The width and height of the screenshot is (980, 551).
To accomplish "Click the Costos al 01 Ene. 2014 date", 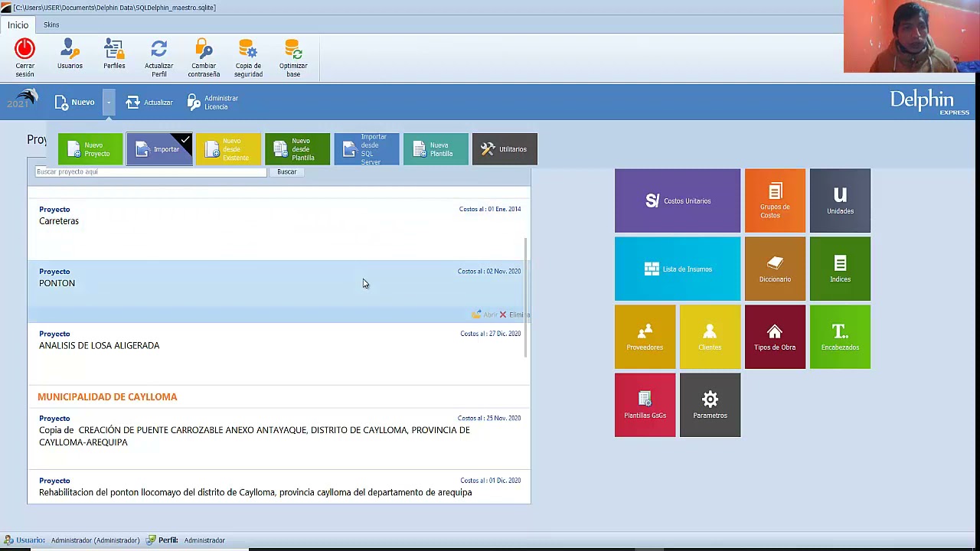I will tap(490, 209).
